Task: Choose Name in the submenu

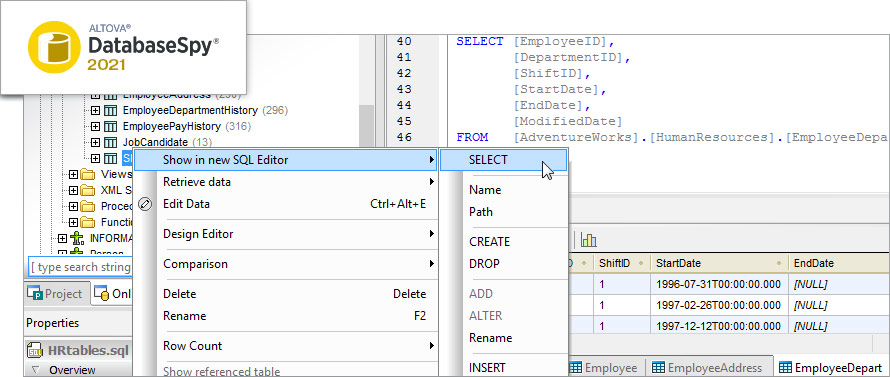Action: 503,190
